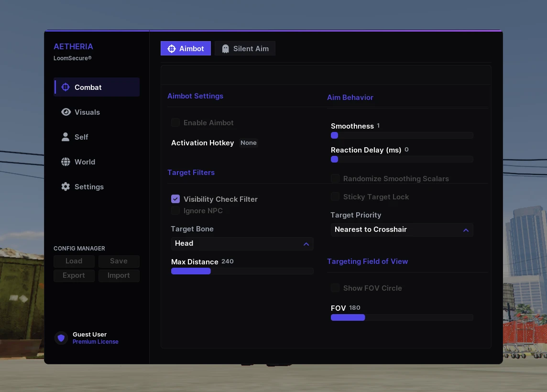Select the Self person icon
Screen dimensions: 547x392
point(65,137)
